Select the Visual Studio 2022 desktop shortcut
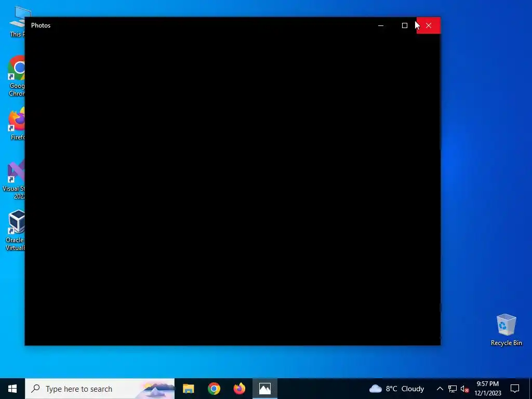The height and width of the screenshot is (399, 532). [x=14, y=179]
